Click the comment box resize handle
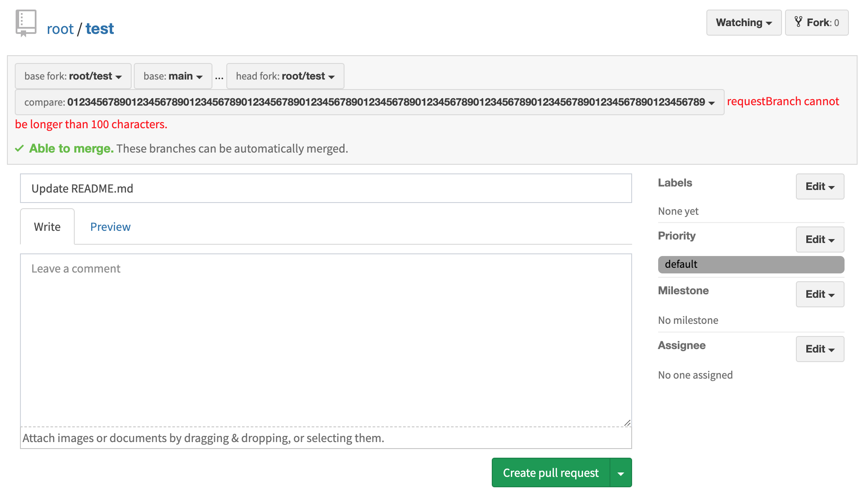 point(627,422)
